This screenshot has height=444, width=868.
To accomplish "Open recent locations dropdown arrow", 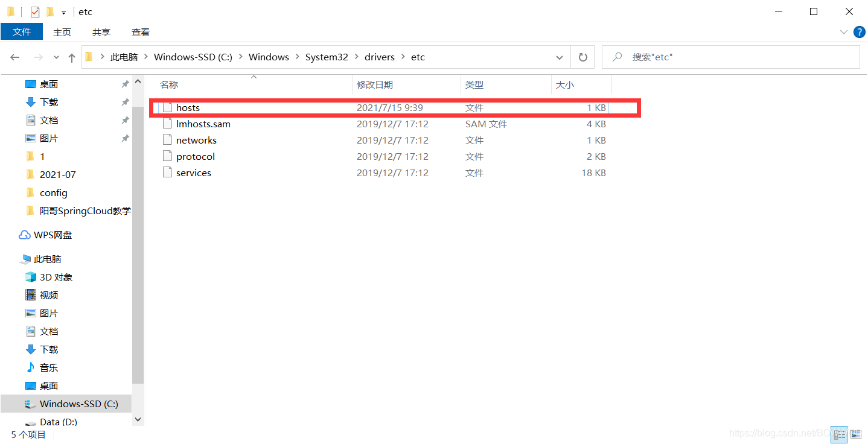I will pos(57,57).
